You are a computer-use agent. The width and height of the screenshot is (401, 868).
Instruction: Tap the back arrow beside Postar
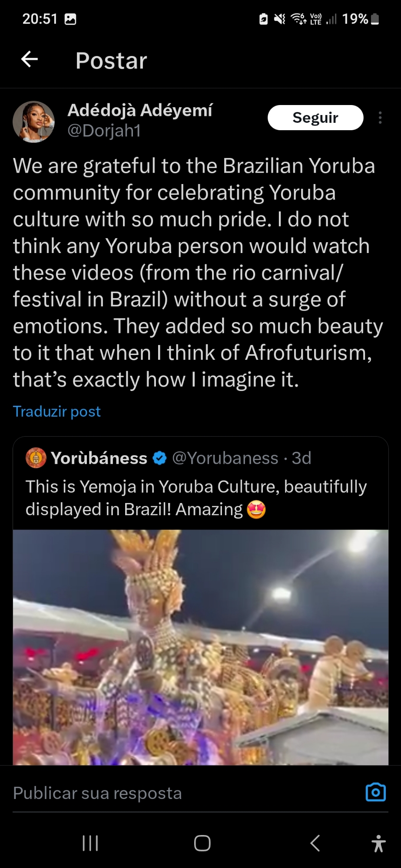pyautogui.click(x=30, y=59)
